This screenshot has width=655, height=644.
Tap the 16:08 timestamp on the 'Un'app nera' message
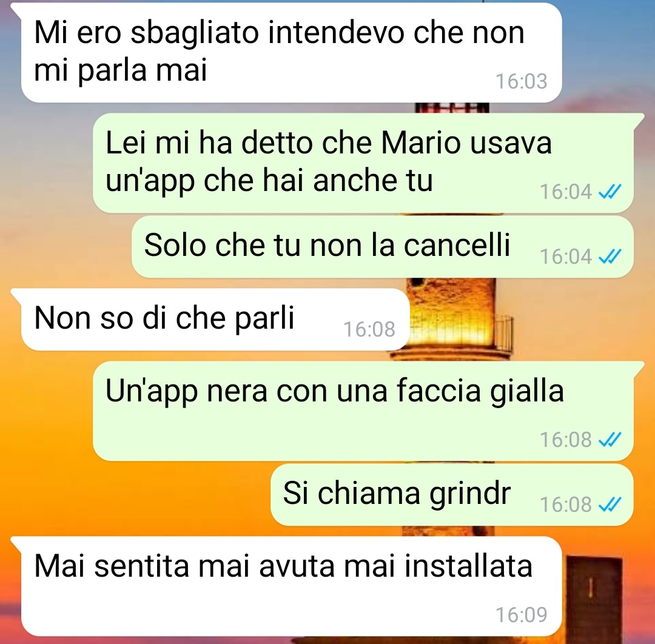click(x=566, y=440)
